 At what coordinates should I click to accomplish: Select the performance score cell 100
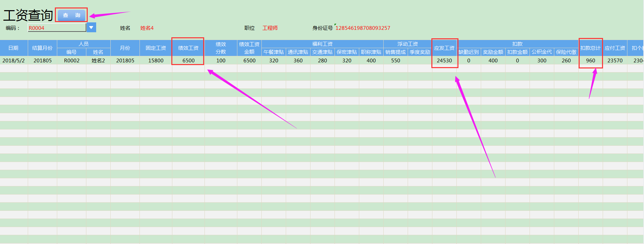[x=221, y=60]
